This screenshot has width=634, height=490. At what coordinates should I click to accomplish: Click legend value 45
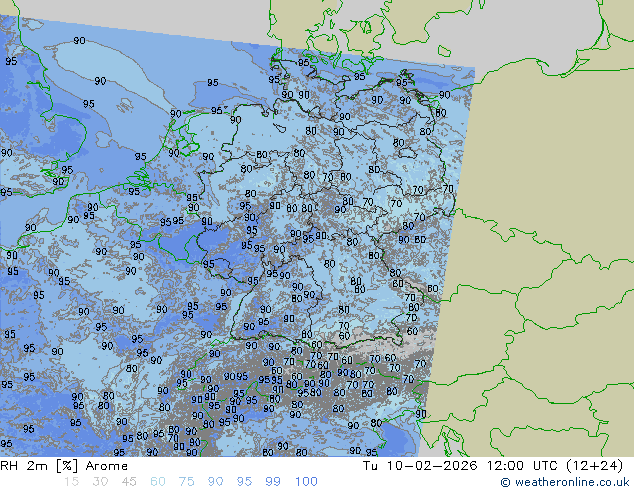(129, 482)
